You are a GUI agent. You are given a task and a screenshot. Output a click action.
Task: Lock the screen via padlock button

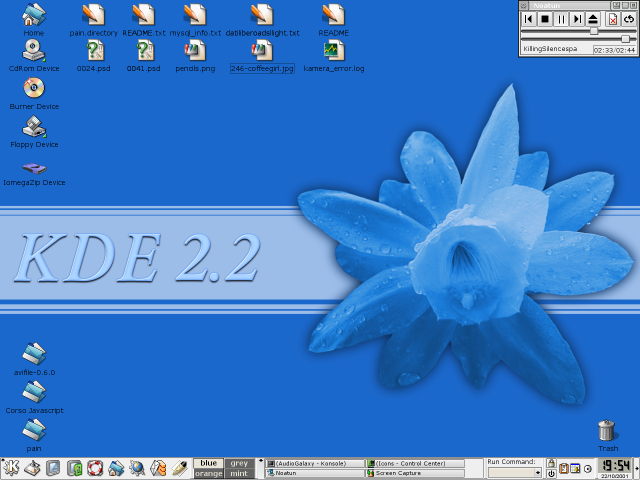pos(551,463)
